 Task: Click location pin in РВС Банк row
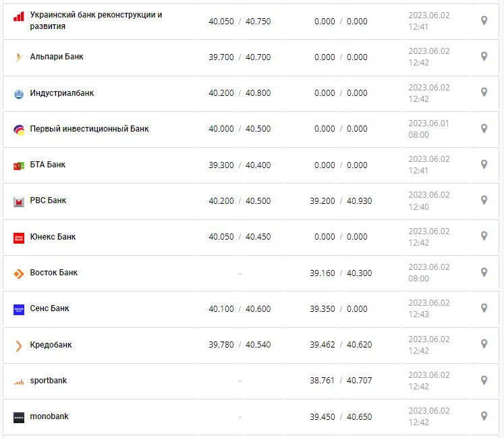coord(484,200)
